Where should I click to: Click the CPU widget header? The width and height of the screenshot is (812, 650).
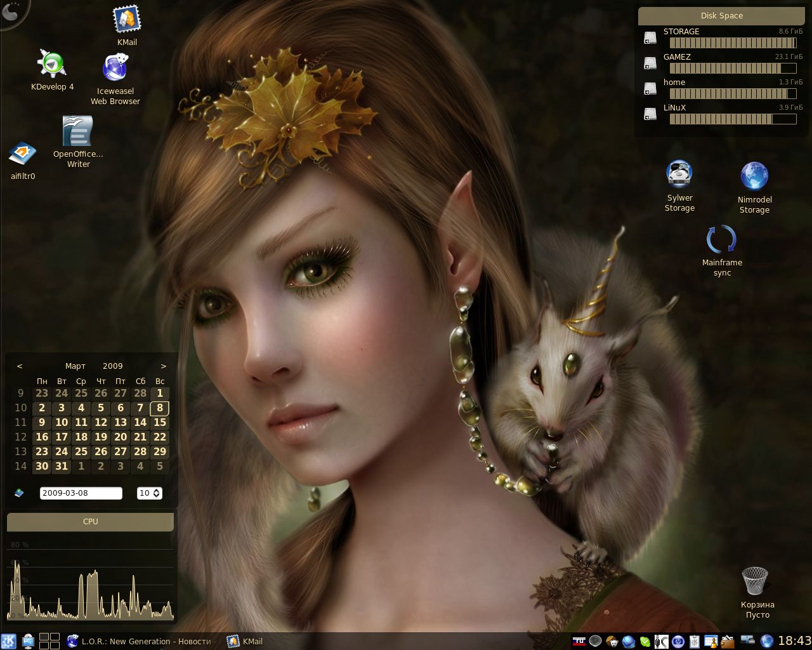[90, 522]
